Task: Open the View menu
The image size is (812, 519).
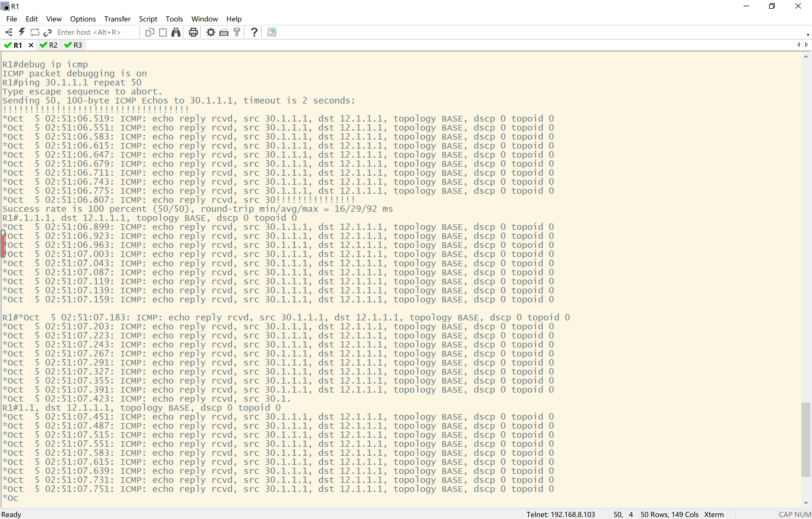Action: pyautogui.click(x=54, y=19)
